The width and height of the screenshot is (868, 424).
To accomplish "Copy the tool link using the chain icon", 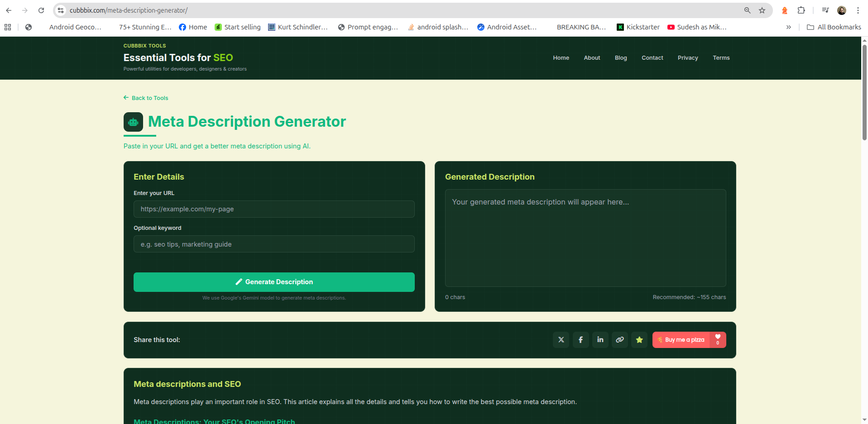I will point(619,339).
